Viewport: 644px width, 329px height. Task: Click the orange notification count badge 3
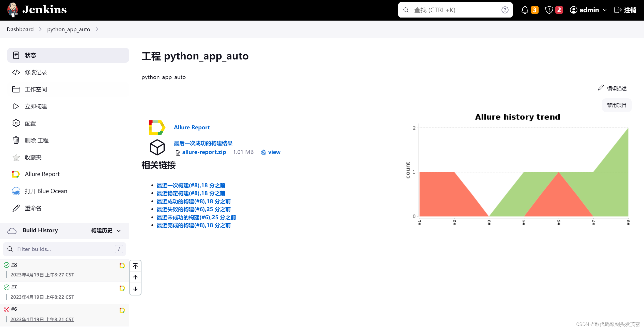coord(535,10)
